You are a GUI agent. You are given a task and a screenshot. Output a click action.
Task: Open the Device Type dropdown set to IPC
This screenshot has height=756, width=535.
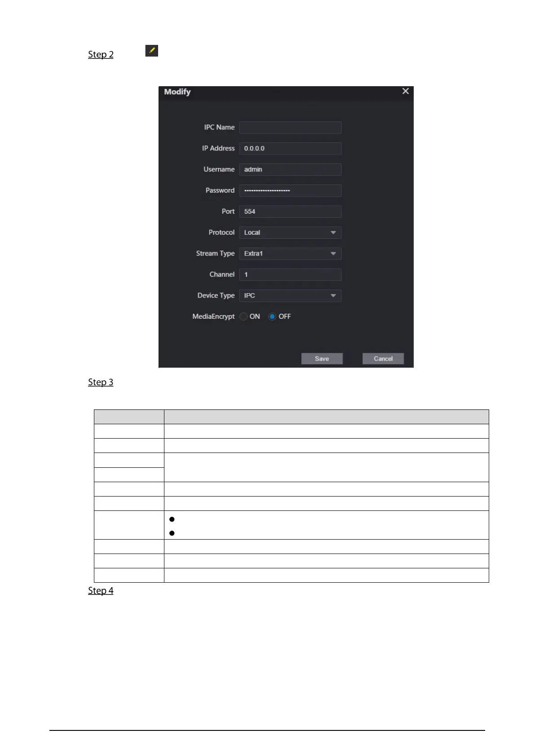click(290, 295)
